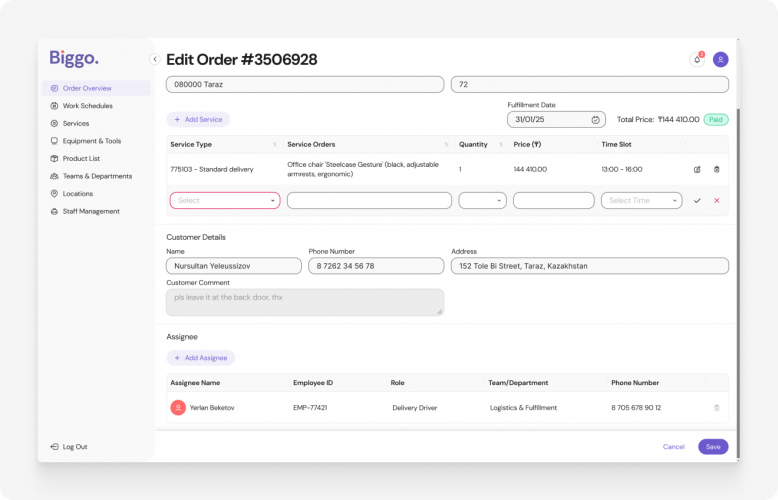
Task: Click the Teams & Departments sidebar icon
Action: tap(54, 176)
